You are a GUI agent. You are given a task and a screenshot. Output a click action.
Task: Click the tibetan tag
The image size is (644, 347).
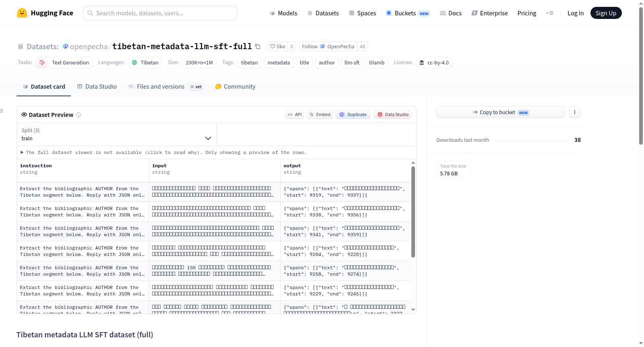(x=250, y=62)
